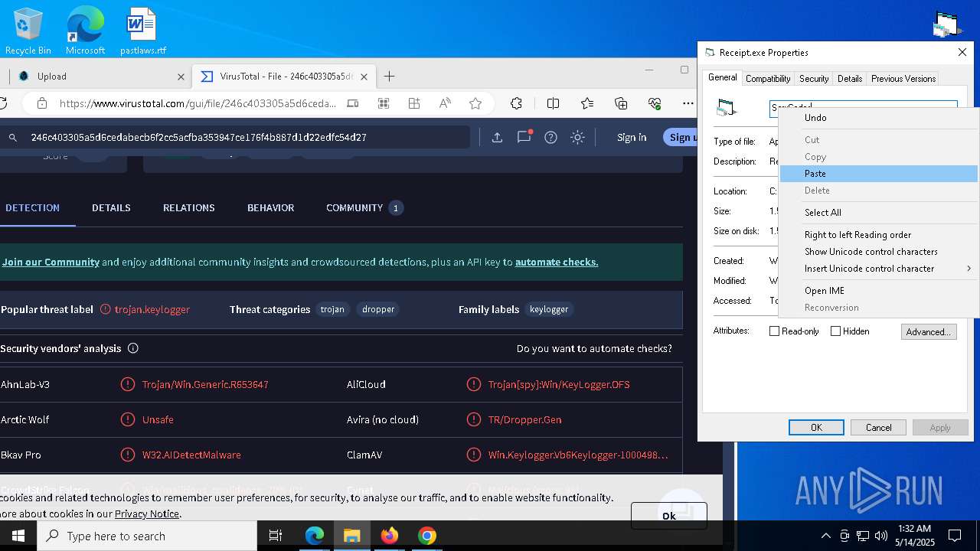Viewport: 980px width, 551px height.
Task: Open the Previous Versions tab
Action: point(903,79)
